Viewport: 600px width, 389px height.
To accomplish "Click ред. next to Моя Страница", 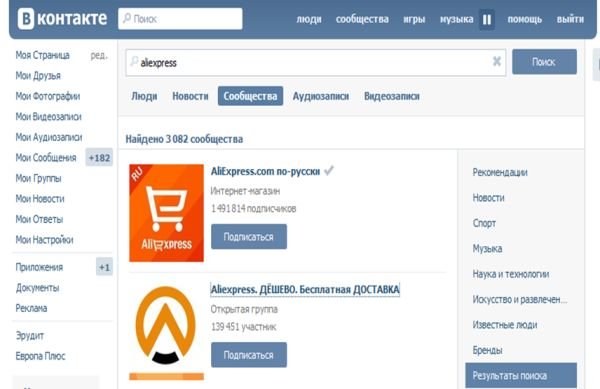I will pyautogui.click(x=99, y=55).
